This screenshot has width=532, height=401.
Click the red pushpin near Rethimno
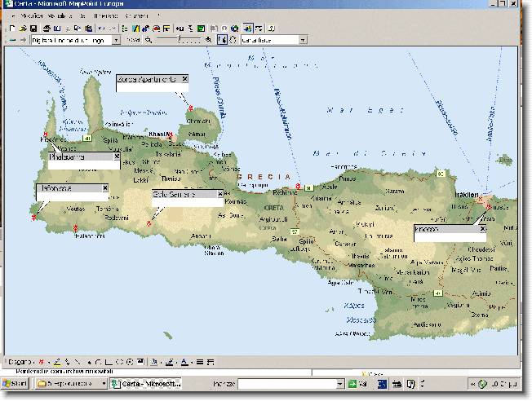(x=298, y=186)
